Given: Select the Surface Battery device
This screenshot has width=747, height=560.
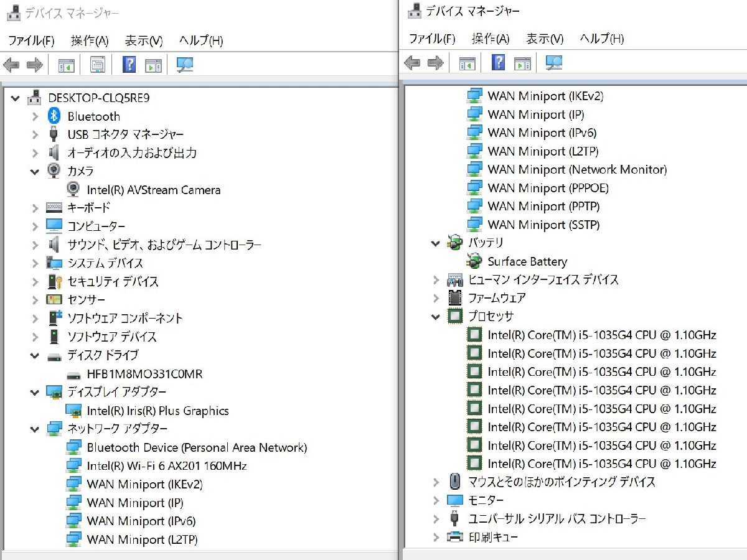Looking at the screenshot, I should [x=527, y=261].
